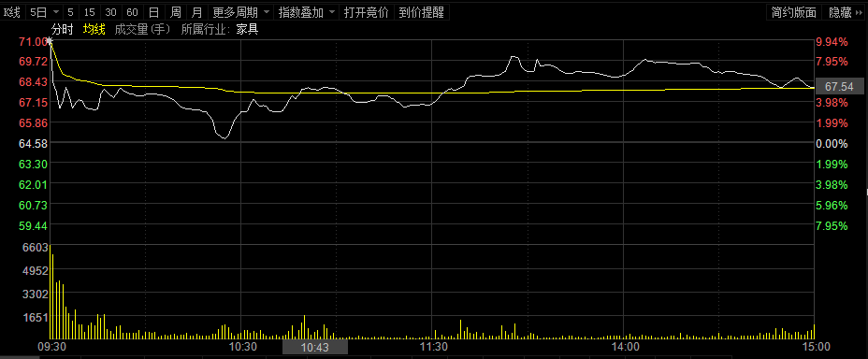Screen dimensions: 868x359
Task: Switch to monthly 月 period
Action: [196, 12]
